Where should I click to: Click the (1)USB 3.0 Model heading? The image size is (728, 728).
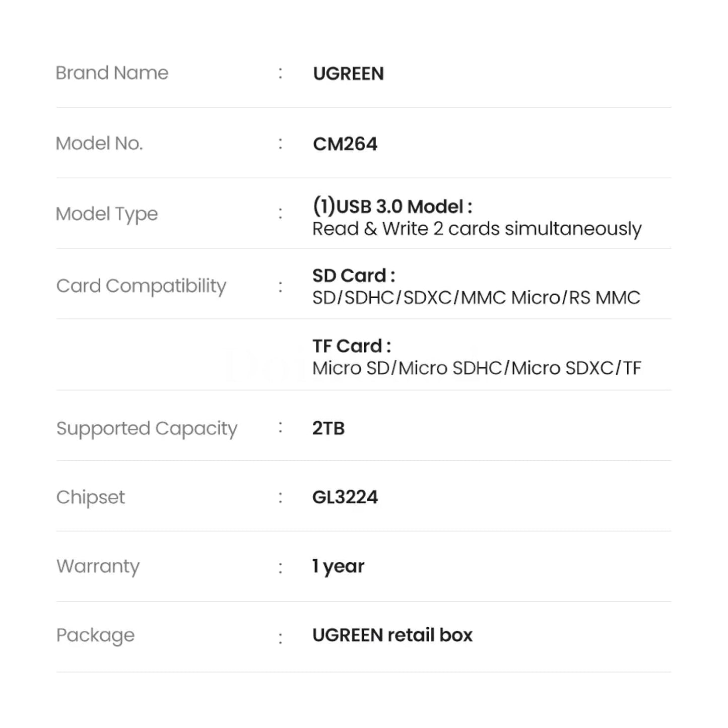[392, 207]
